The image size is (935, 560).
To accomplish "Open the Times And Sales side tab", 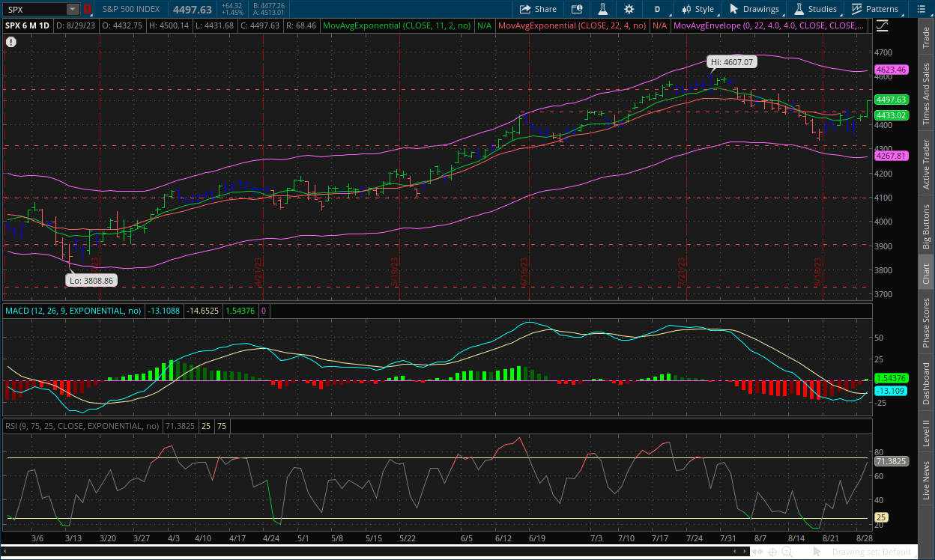I will tap(926, 94).
